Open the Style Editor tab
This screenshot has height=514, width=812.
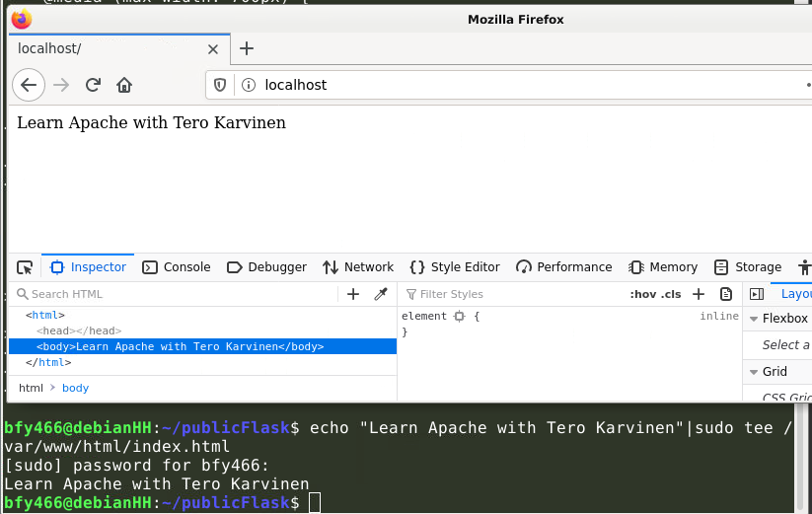[455, 267]
